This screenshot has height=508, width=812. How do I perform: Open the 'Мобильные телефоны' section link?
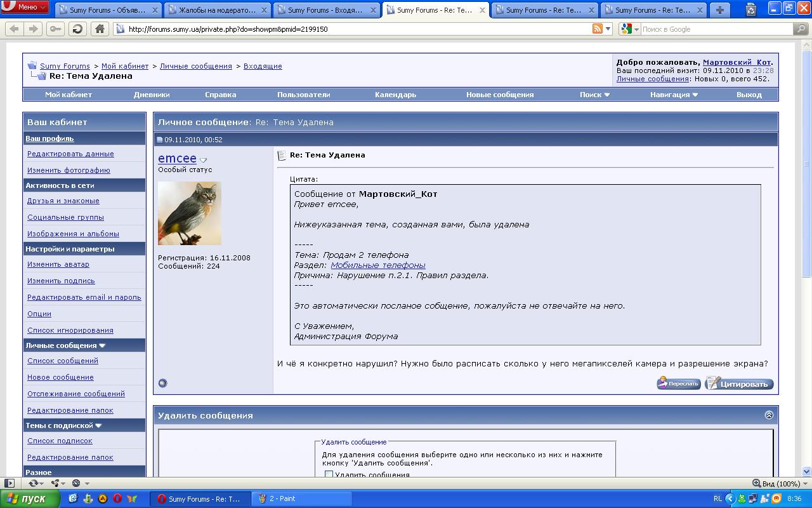[377, 265]
